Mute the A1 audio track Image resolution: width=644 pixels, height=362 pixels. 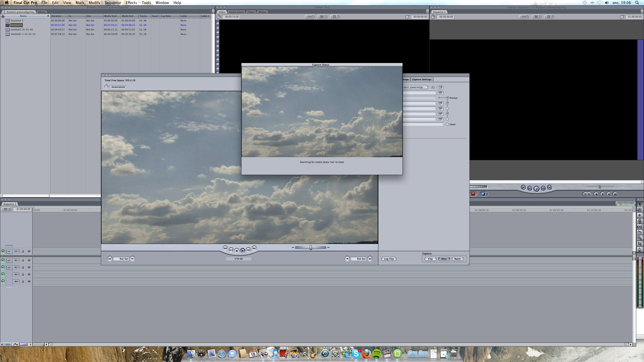[x=3, y=260]
